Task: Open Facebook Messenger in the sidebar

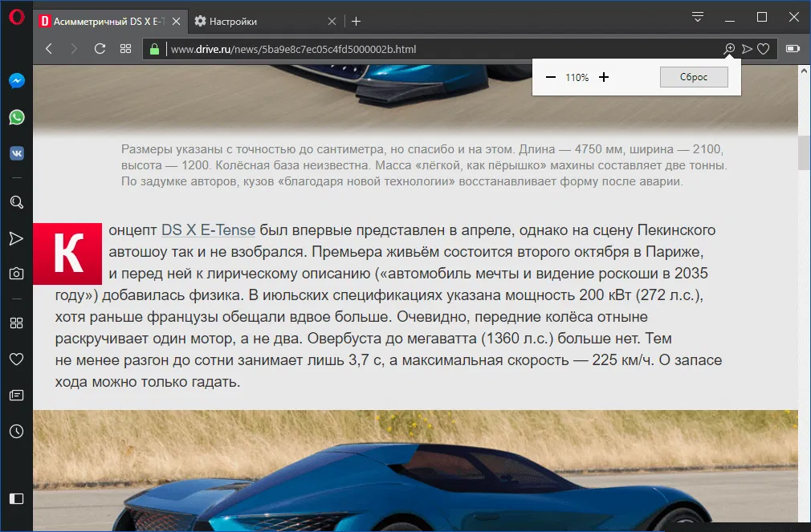Action: point(17,81)
